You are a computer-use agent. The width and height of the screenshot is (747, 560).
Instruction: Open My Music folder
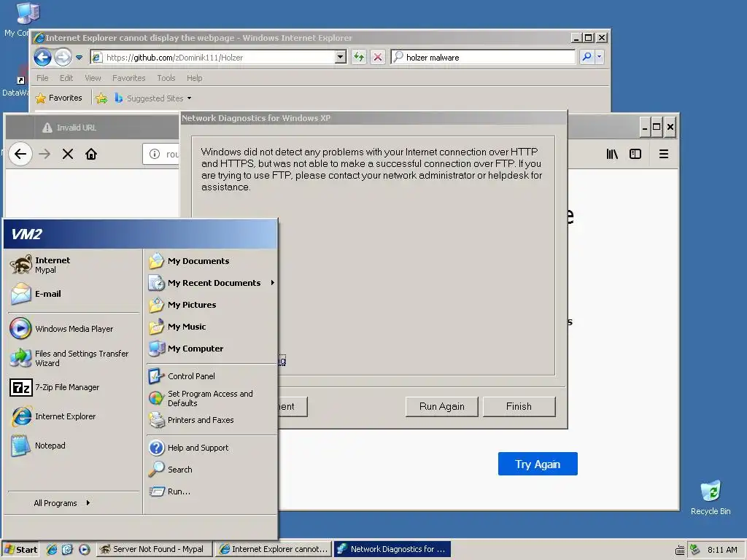tap(211, 327)
